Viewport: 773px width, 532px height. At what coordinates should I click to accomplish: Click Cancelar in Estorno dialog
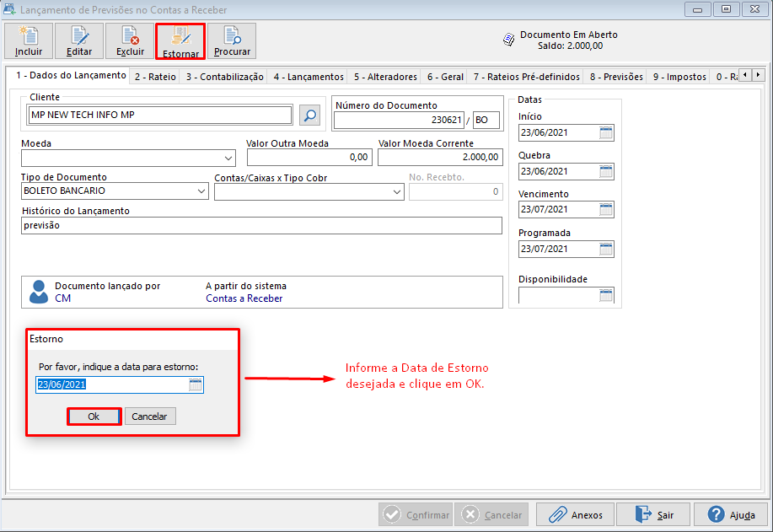click(149, 416)
